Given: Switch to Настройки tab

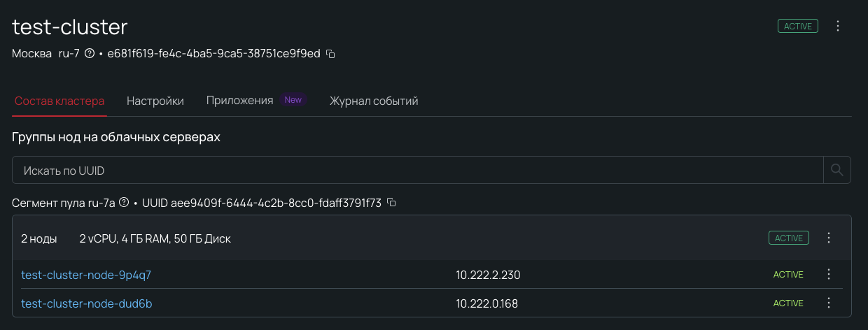Looking at the screenshot, I should point(155,101).
